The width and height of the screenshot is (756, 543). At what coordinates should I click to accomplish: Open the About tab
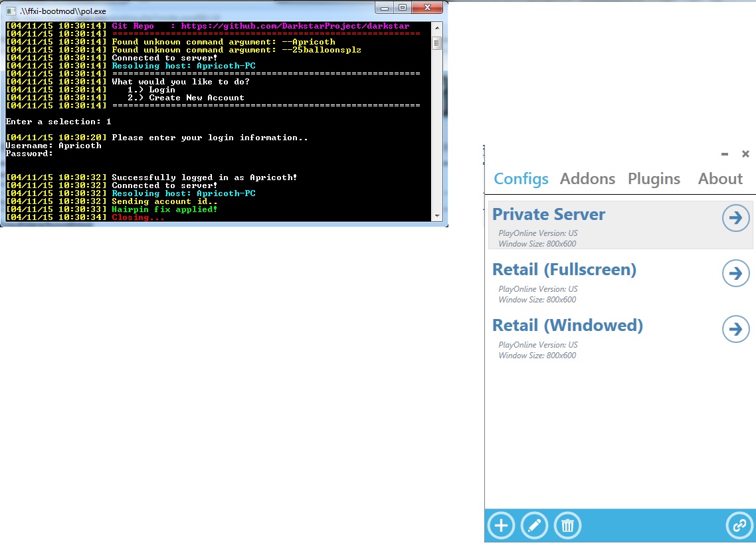pos(720,179)
